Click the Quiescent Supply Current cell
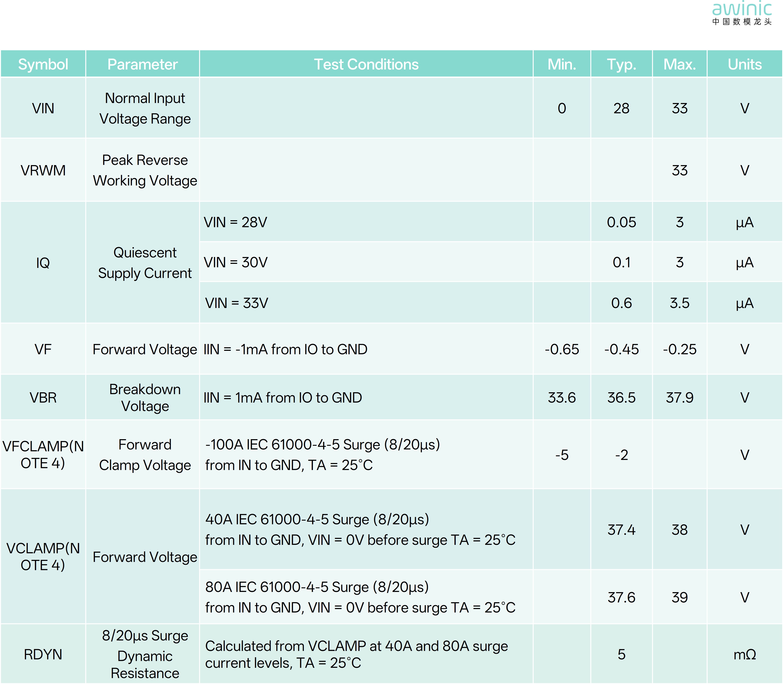The width and height of the screenshot is (784, 690). [x=145, y=263]
